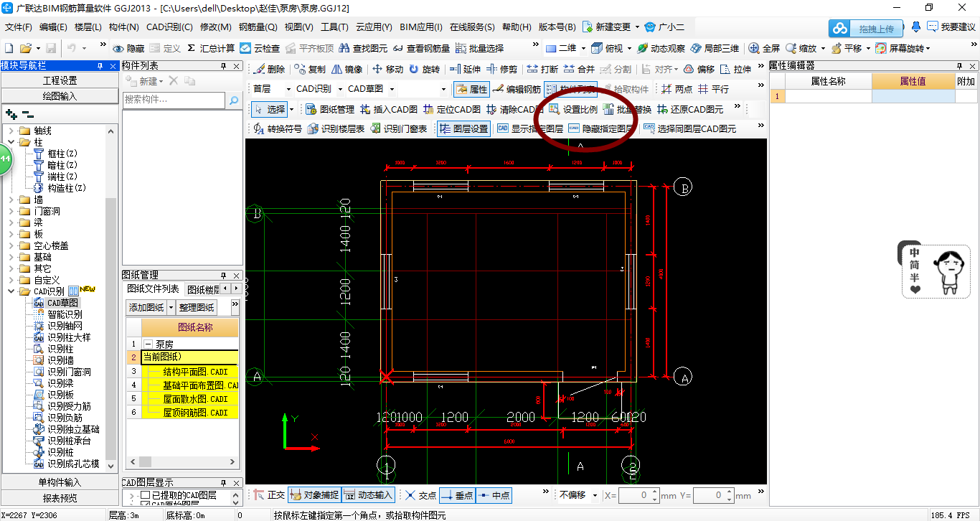Open the CAD识别 category dropdown
Image resolution: width=980 pixels, height=521 pixels.
[339, 90]
